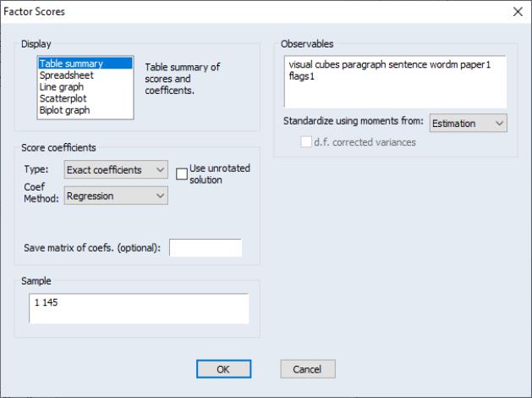Expand Coef Method Regression dropdown
The width and height of the screenshot is (532, 398).
116,196
